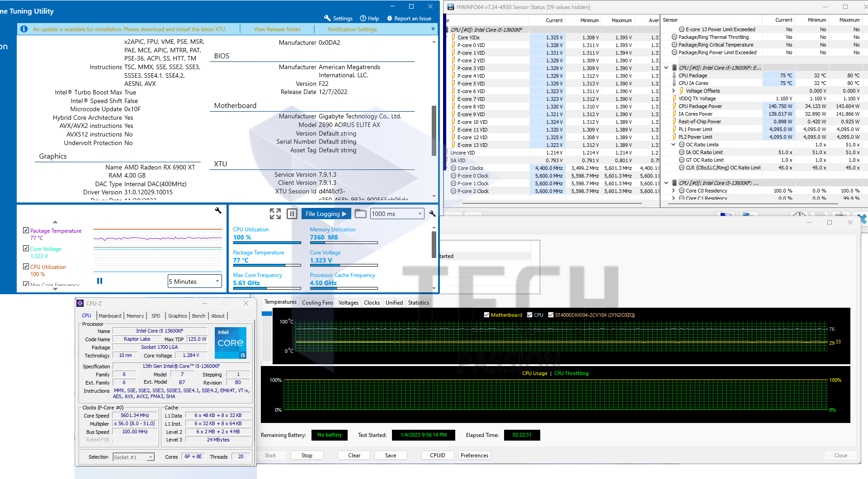868x479 pixels.
Task: Pause the XTU monitor readouts
Action: pyautogui.click(x=292, y=214)
